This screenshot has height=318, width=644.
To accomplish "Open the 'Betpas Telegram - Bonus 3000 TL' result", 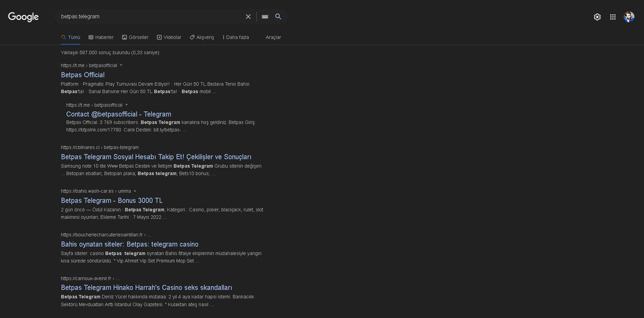I will (112, 200).
